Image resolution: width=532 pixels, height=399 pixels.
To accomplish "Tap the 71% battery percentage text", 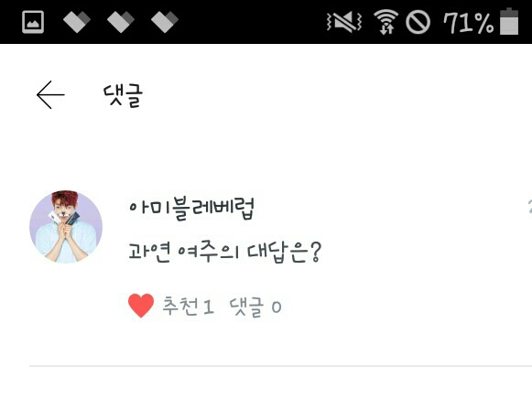I will pos(468,23).
